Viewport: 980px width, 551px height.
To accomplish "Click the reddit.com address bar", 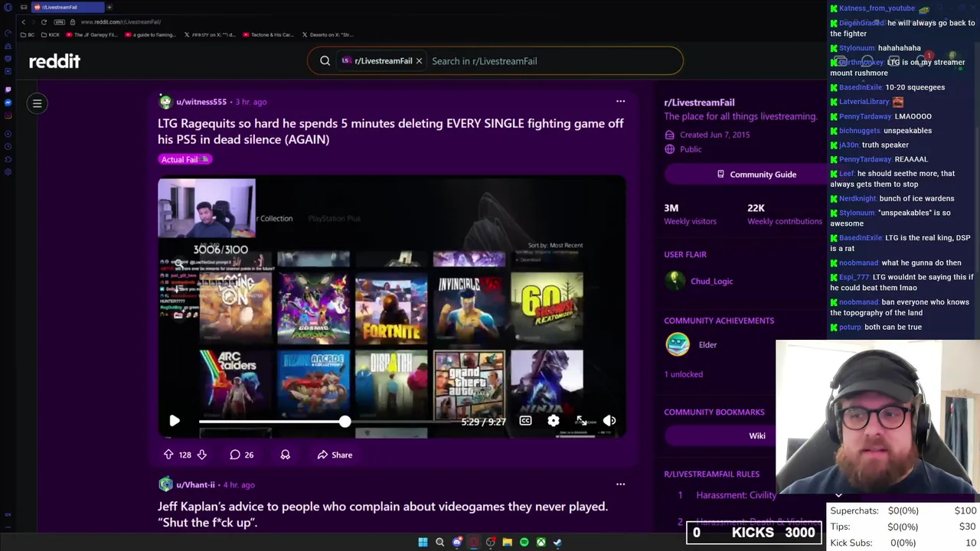I will tap(120, 22).
